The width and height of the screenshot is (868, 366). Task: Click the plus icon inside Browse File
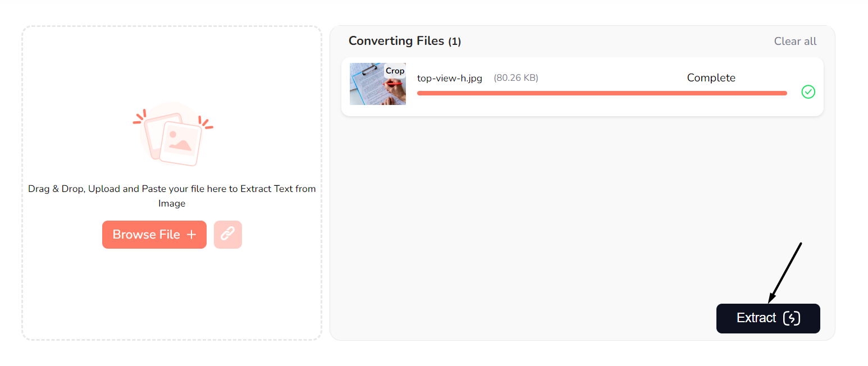191,235
